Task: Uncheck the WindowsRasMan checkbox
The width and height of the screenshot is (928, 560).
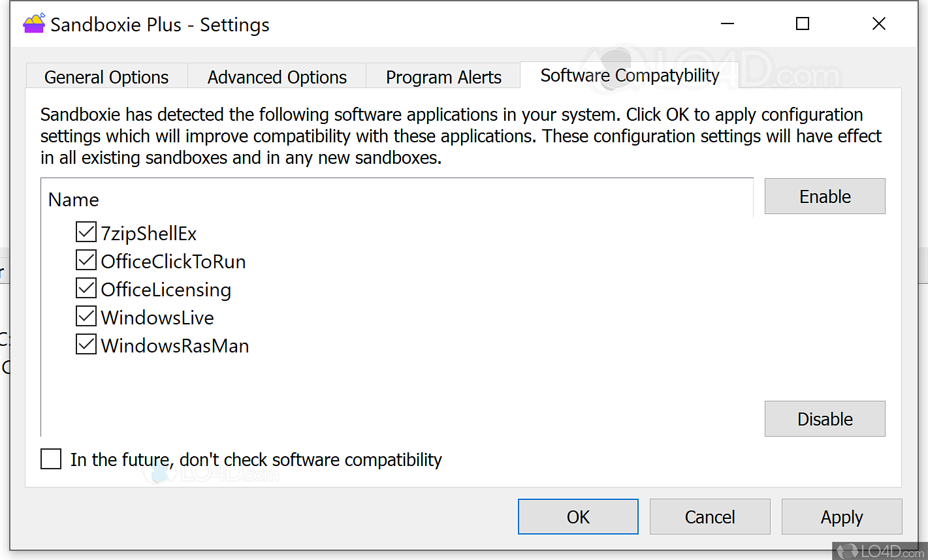Action: tap(86, 345)
